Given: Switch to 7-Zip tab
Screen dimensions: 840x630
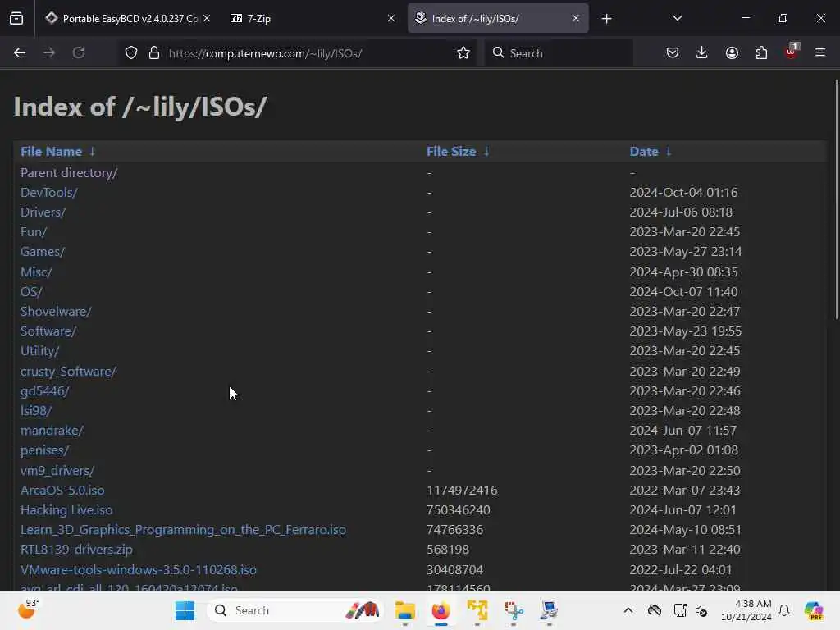Looking at the screenshot, I should pyautogui.click(x=313, y=19).
